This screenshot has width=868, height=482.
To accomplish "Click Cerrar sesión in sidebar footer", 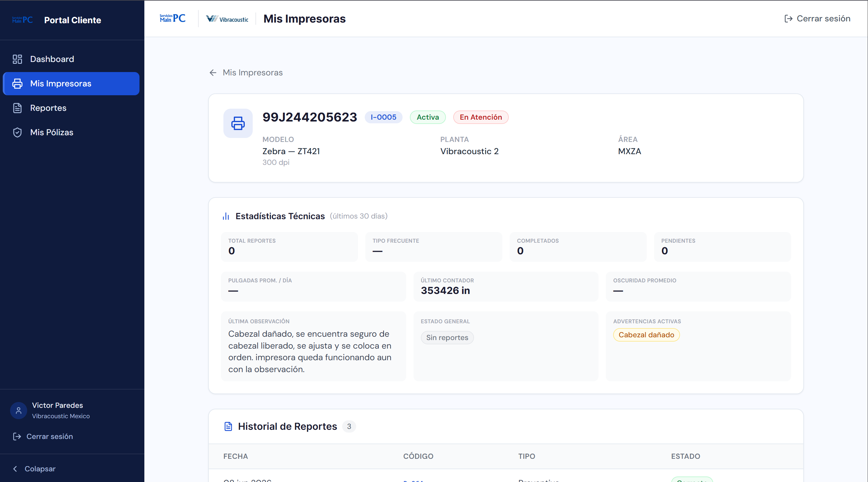I will coord(43,437).
